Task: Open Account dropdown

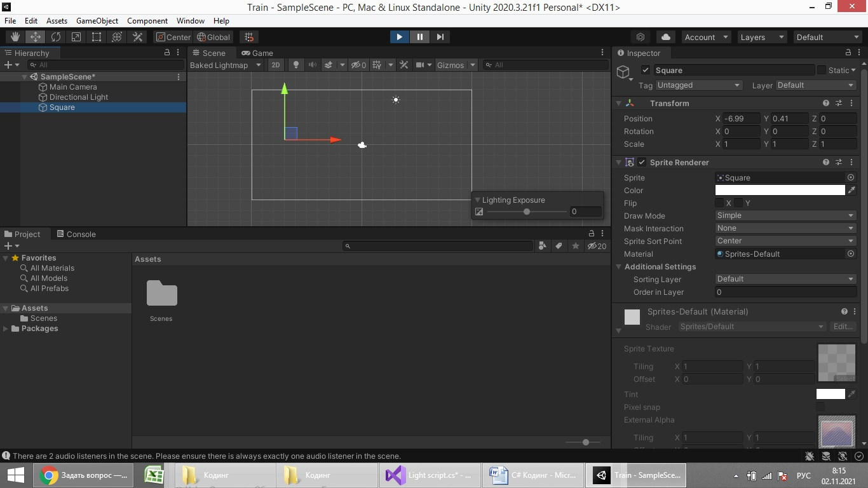Action: (x=706, y=37)
